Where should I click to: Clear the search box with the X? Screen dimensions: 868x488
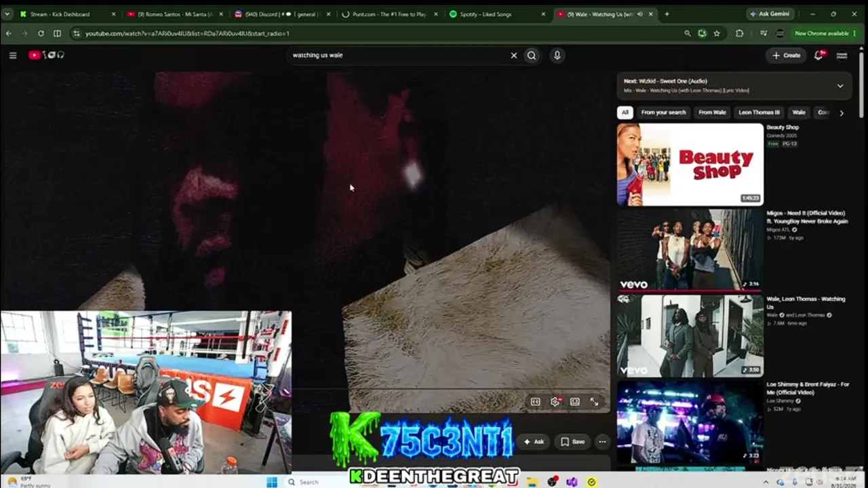513,56
